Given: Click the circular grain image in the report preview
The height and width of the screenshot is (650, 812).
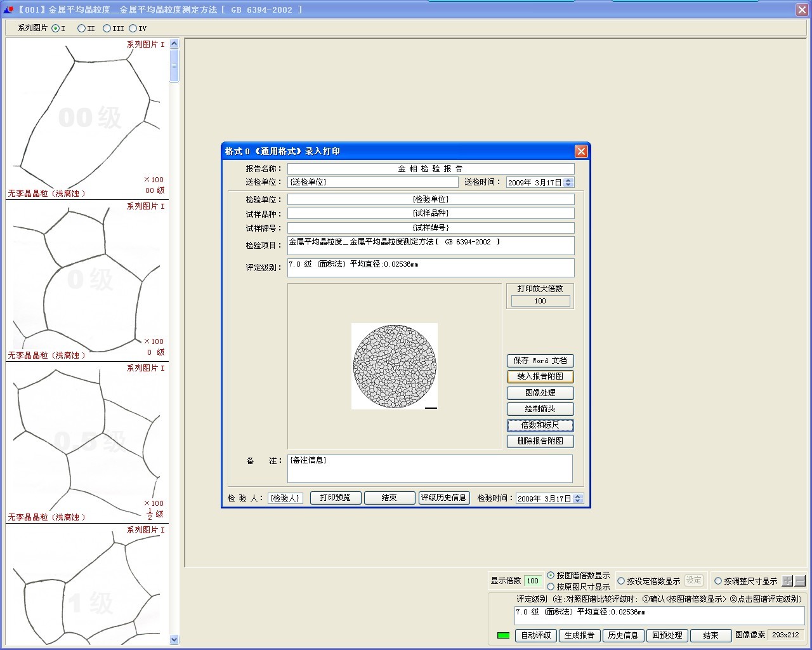Looking at the screenshot, I should pos(395,366).
